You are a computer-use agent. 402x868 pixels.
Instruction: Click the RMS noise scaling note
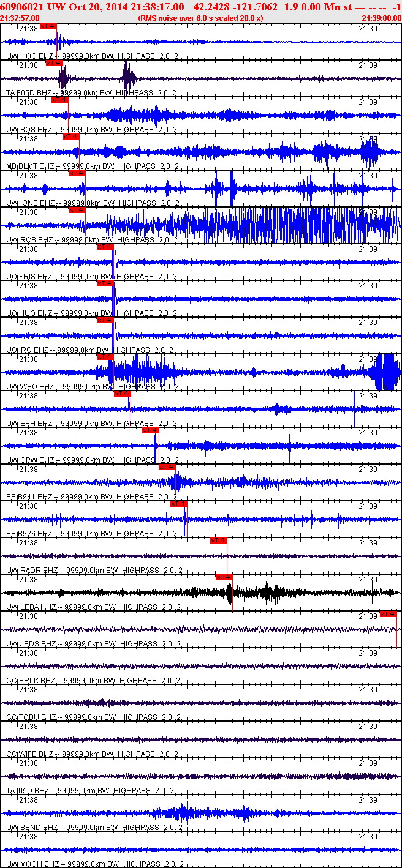click(201, 18)
